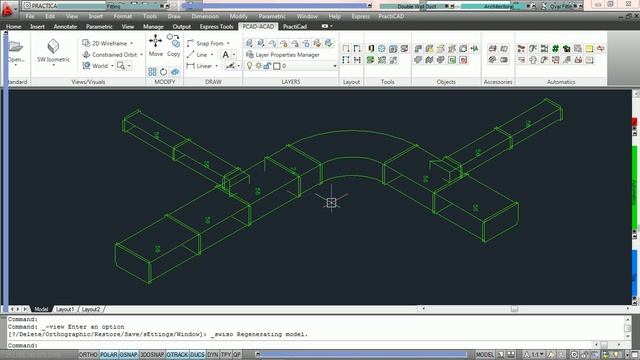Toggle DUCS in status bar

[198, 355]
